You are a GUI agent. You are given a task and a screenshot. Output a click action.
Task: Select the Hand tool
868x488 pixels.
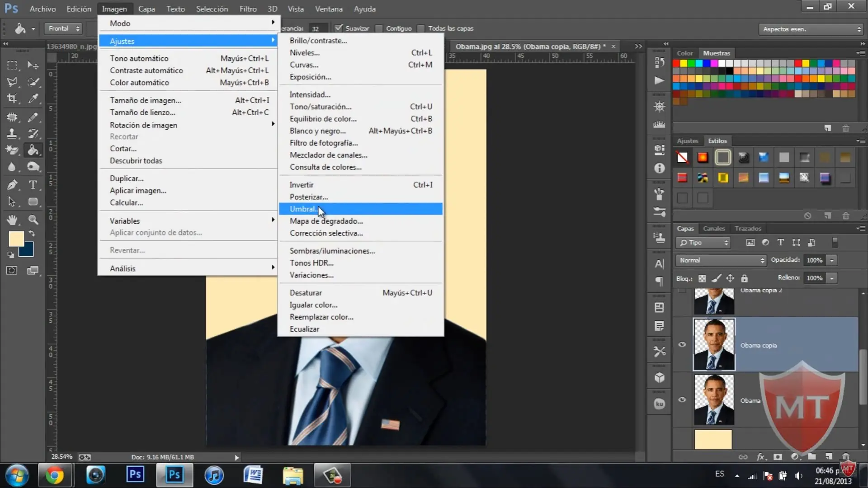(12, 220)
